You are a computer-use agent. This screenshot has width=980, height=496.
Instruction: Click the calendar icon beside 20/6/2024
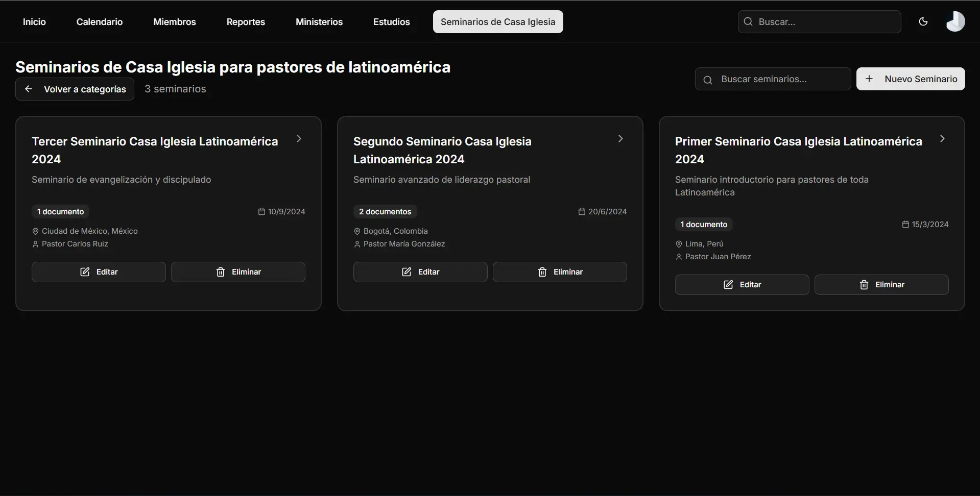(x=582, y=212)
